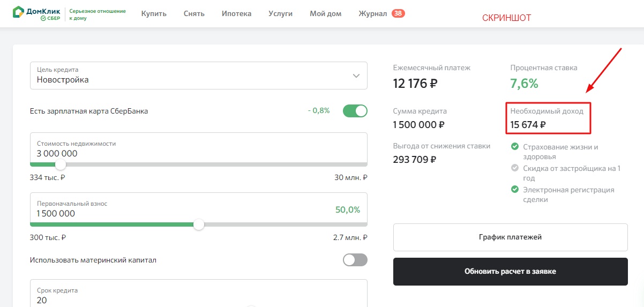Go to the Ипотека section

pos(236,13)
